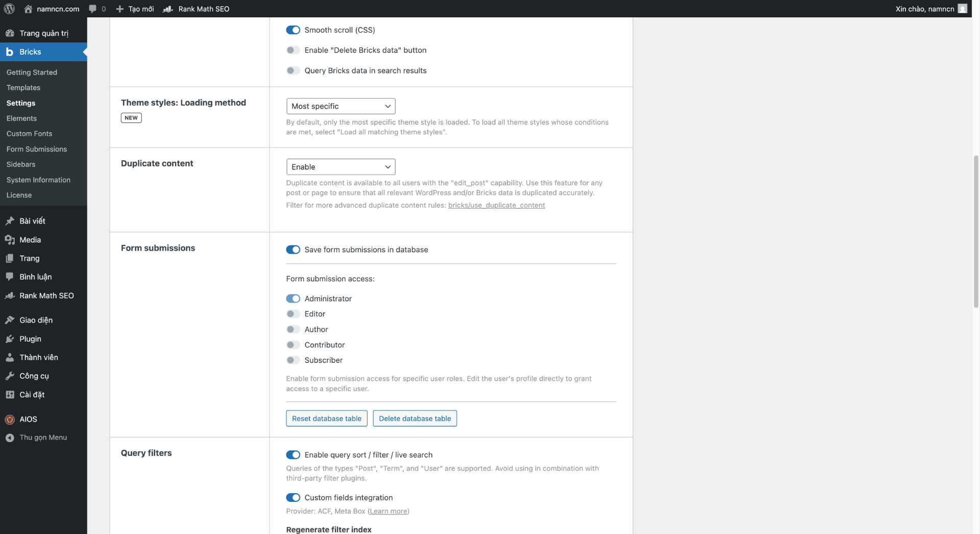Click the home icon beside namncn.com

(28, 9)
